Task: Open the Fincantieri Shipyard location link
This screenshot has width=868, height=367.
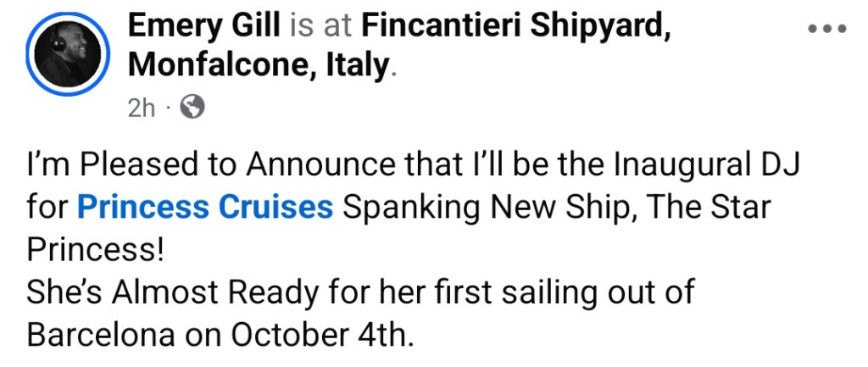Action: pyautogui.click(x=516, y=27)
